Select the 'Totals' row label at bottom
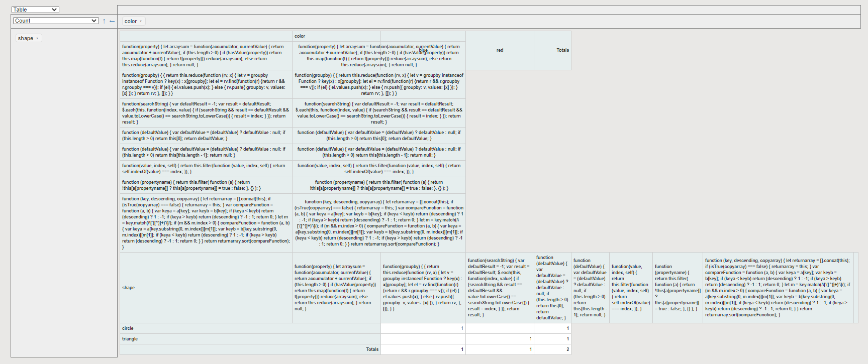The width and height of the screenshot is (868, 364). coord(250,349)
